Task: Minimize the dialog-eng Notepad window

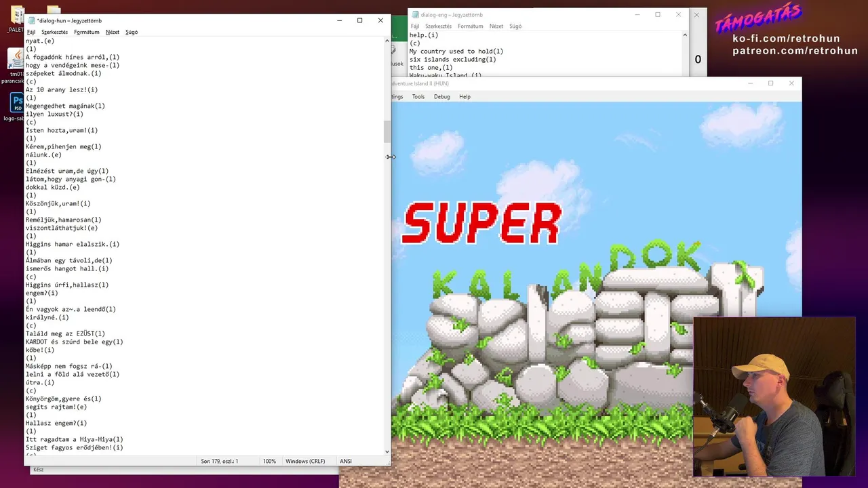Action: click(637, 14)
